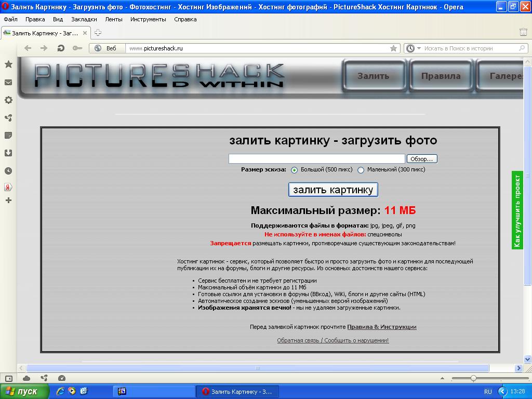The image size is (532, 399).
Task: Launch Internet Explorer from quick launch
Action: 60,391
